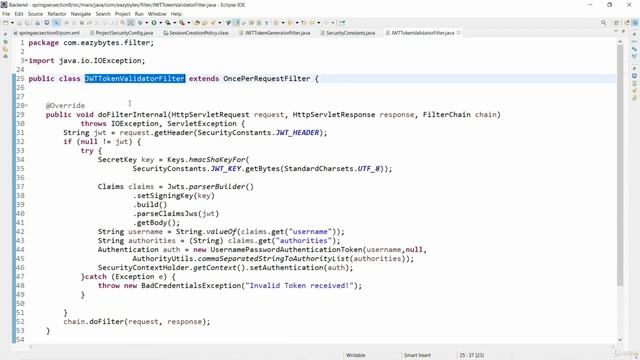Image resolution: width=640 pixels, height=360 pixels.
Task: Click the JWT_HEADER constant on line 31
Action: tap(297, 133)
